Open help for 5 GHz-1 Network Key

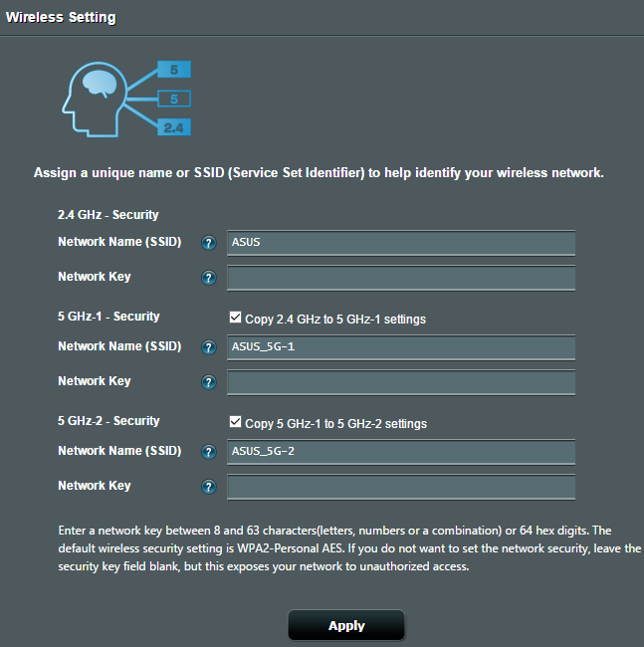click(x=208, y=382)
